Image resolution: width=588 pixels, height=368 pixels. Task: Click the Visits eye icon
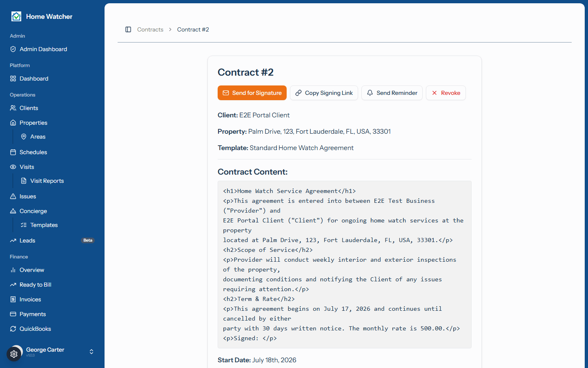point(13,167)
